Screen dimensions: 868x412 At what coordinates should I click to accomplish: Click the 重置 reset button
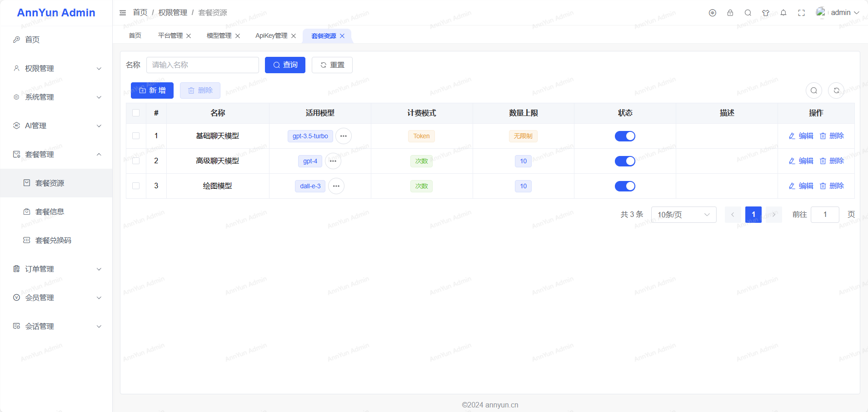(x=332, y=65)
